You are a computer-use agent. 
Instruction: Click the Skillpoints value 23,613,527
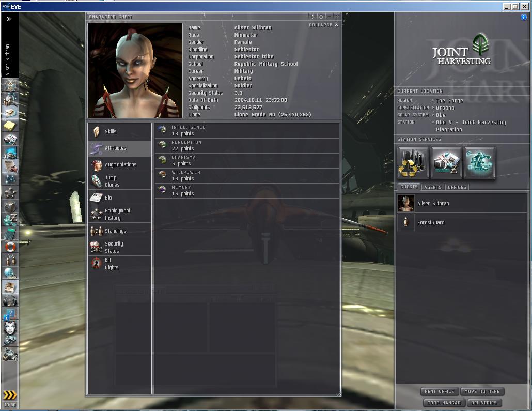tap(248, 108)
